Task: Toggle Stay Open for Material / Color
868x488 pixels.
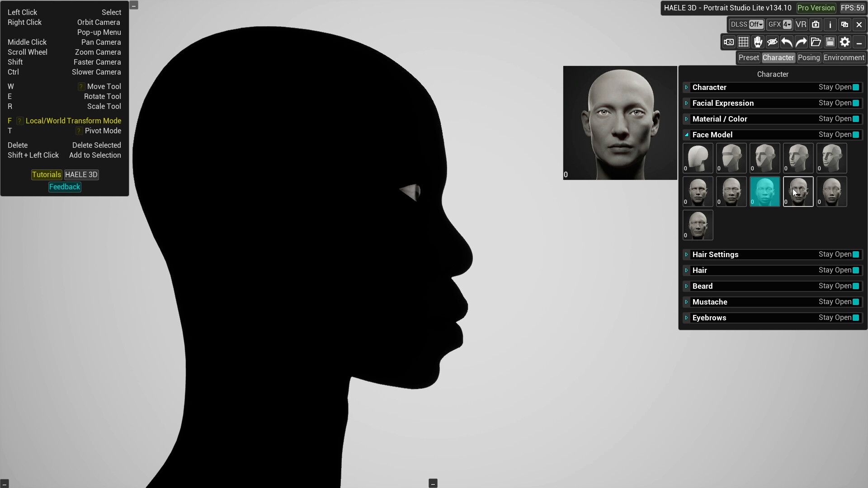Action: coord(856,119)
